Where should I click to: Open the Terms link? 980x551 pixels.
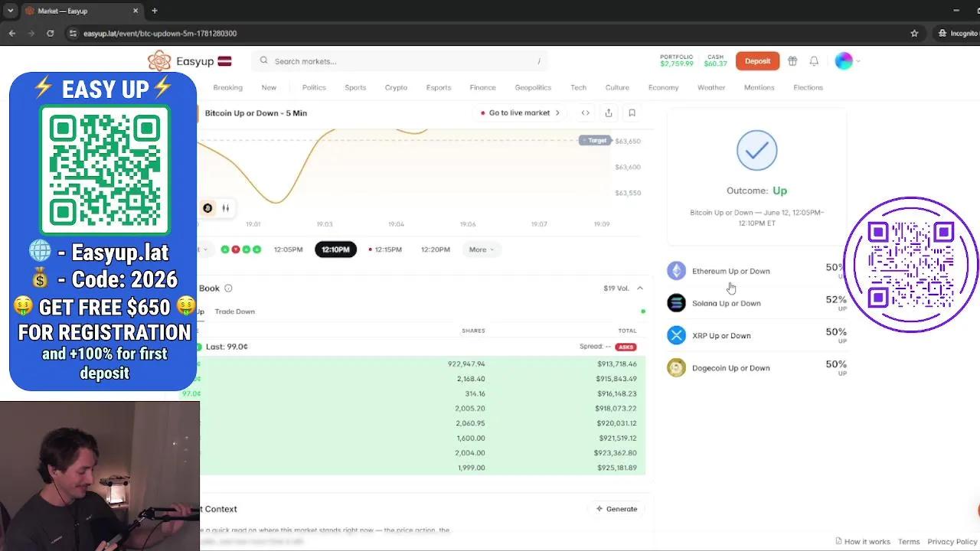tap(909, 542)
